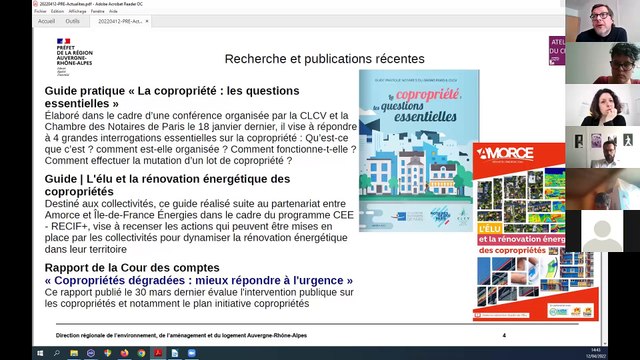Open the multicolored shield taskbar app

click(x=107, y=353)
